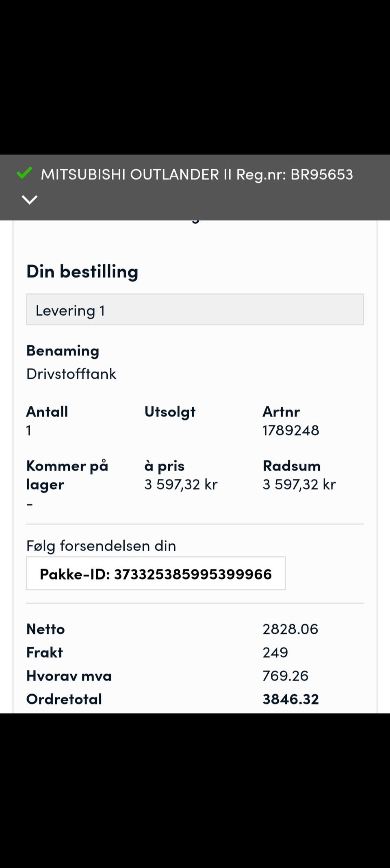This screenshot has height=868, width=390.
Task: Click the Følg forsendelsen din label
Action: tap(101, 546)
